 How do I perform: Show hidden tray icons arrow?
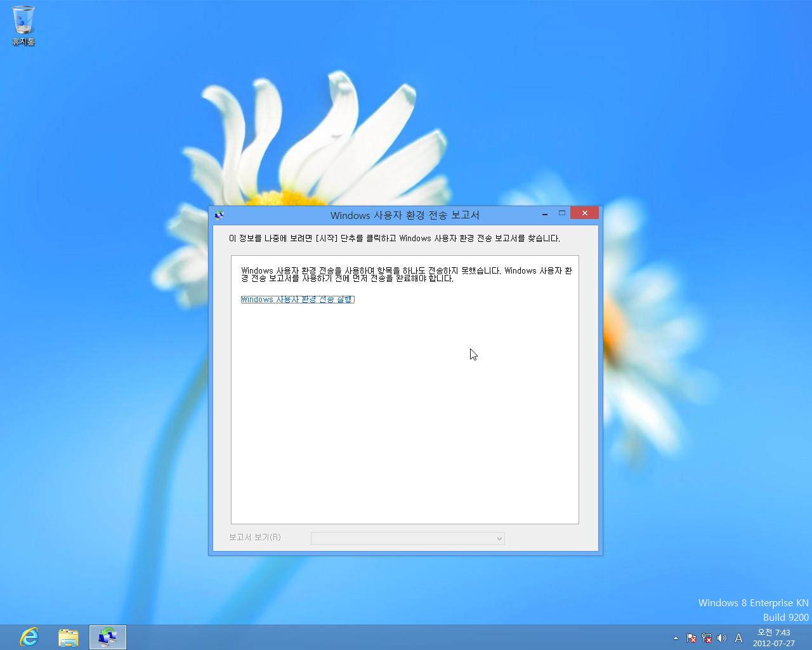click(x=676, y=638)
